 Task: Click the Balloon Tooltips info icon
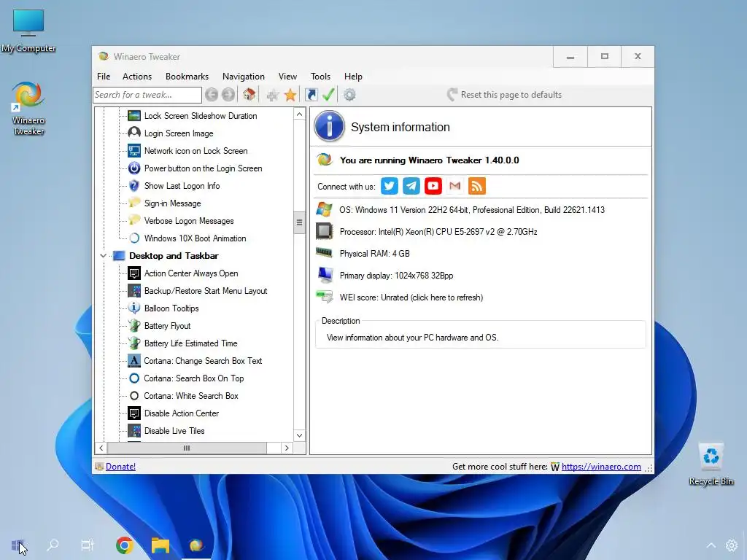coord(134,308)
